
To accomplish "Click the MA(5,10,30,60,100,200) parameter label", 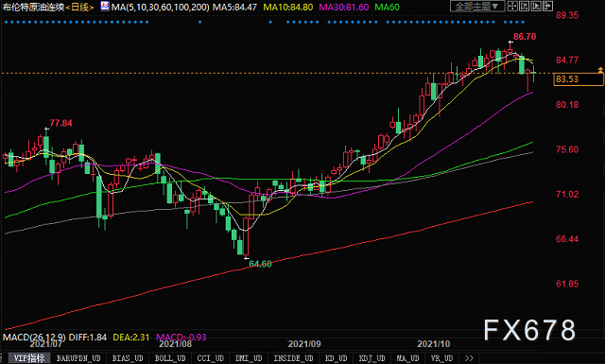I will 161,7.
